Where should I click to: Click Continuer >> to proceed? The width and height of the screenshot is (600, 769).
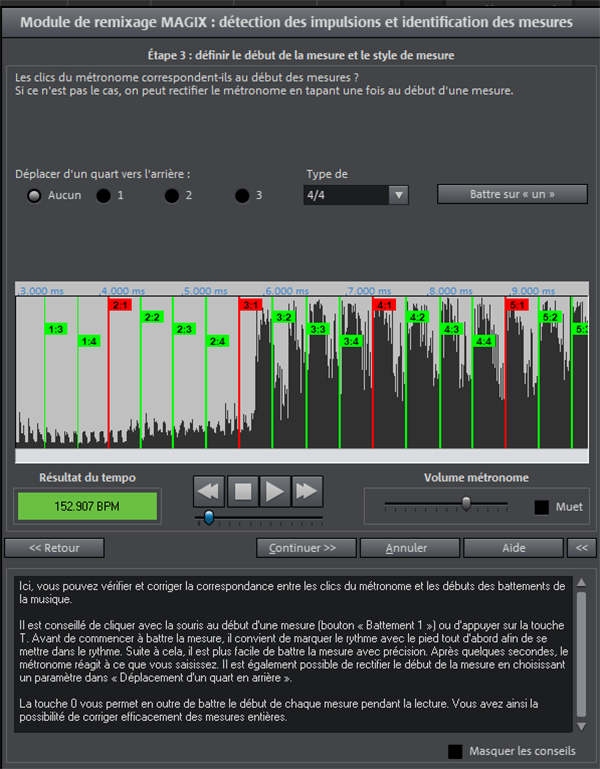[306, 548]
